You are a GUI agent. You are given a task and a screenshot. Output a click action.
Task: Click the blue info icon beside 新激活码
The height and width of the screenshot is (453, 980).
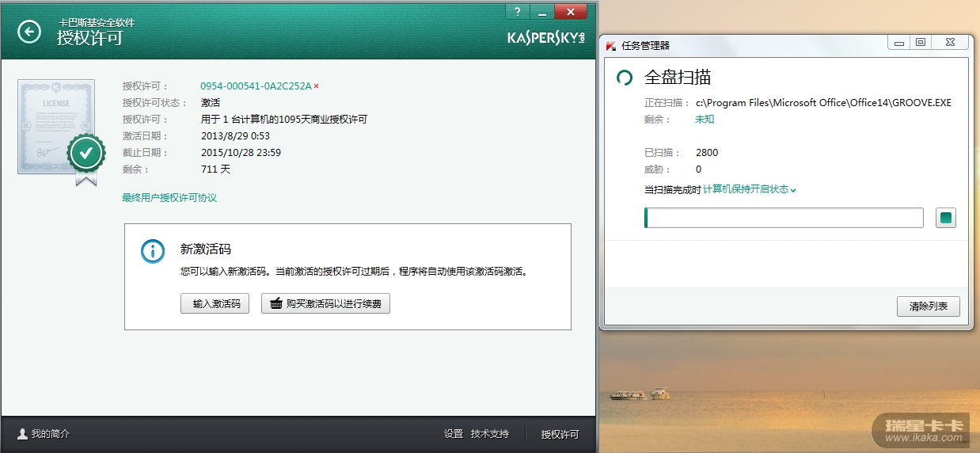(x=152, y=251)
